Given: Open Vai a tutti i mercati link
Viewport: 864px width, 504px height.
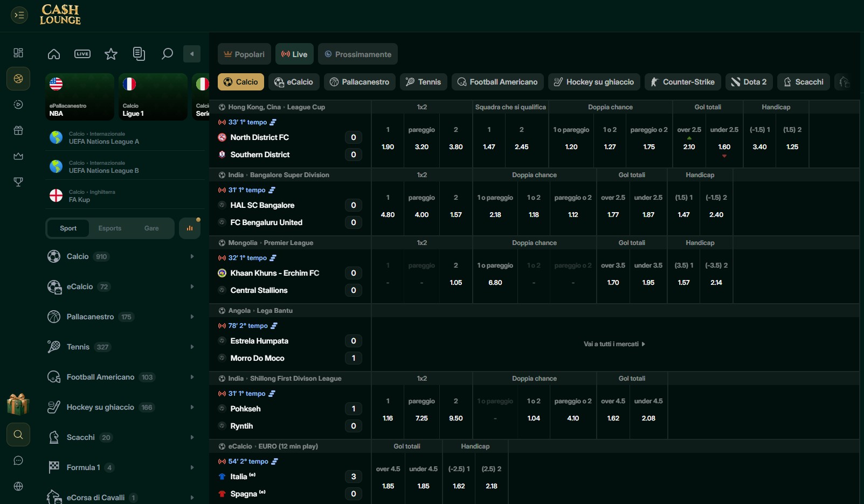Looking at the screenshot, I should coord(614,344).
